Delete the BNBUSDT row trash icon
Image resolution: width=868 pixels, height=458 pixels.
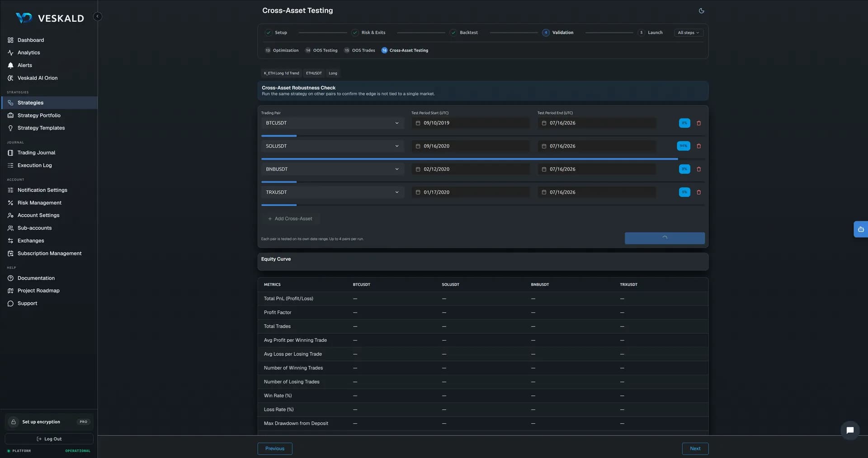pyautogui.click(x=698, y=169)
